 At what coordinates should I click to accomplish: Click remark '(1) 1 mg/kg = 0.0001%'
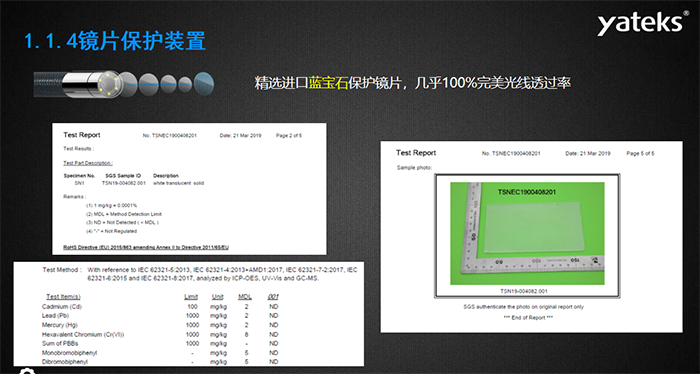point(112,206)
